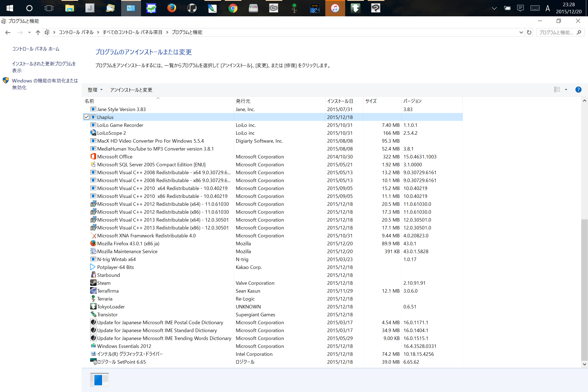Expand the address bar history dropdown

pos(521,32)
